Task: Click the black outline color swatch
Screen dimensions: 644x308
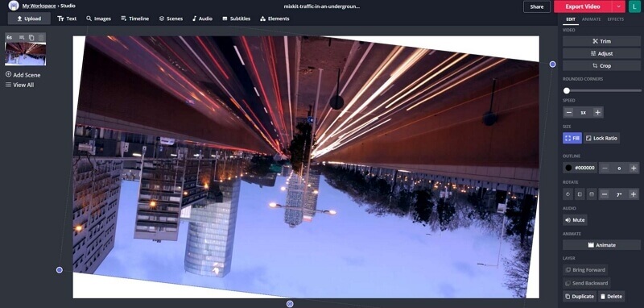Action: (568, 168)
